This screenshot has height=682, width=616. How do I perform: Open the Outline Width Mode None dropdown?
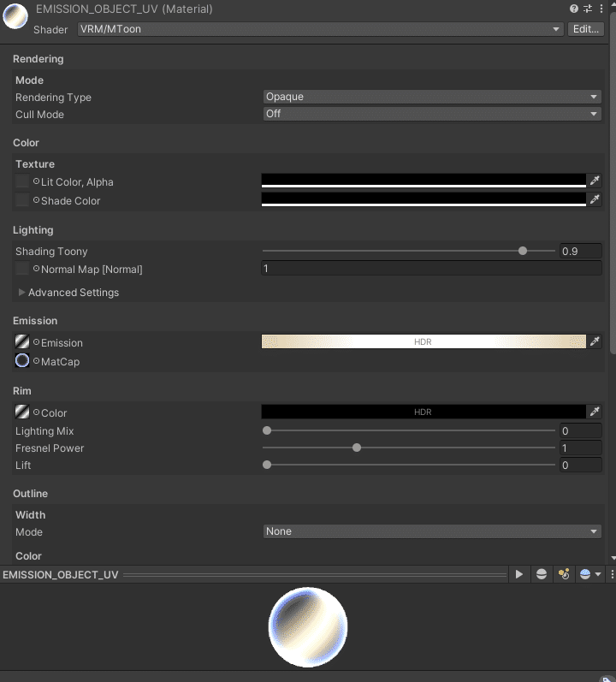click(x=432, y=531)
